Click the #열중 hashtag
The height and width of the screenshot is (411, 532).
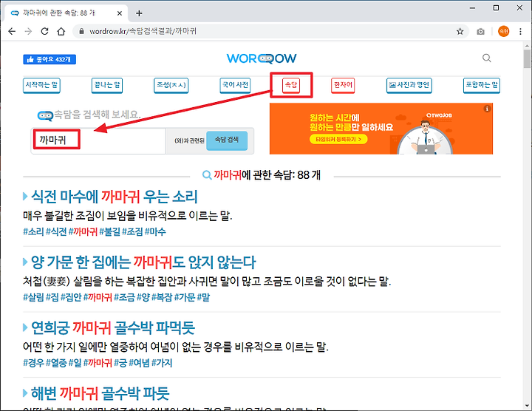pyautogui.click(x=56, y=363)
